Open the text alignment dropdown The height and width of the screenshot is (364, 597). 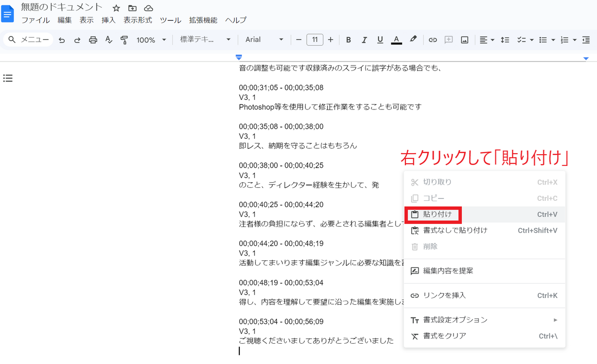(x=487, y=40)
